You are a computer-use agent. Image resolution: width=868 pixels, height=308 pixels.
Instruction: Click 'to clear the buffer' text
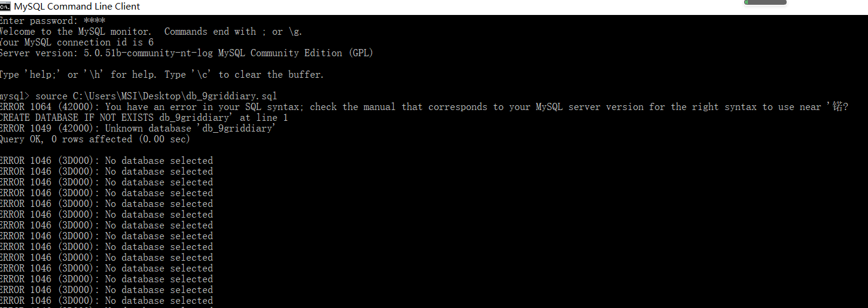pyautogui.click(x=271, y=75)
